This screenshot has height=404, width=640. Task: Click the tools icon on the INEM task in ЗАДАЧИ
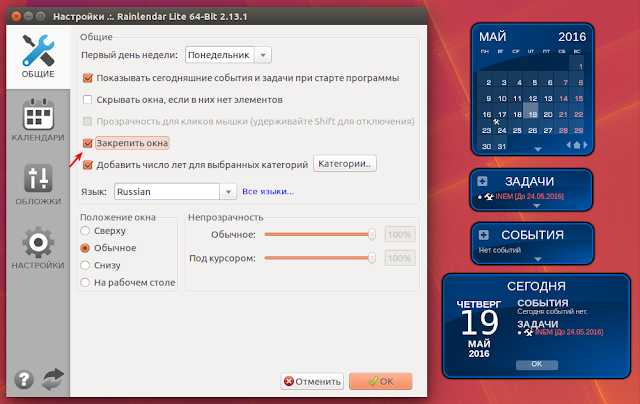pyautogui.click(x=489, y=197)
